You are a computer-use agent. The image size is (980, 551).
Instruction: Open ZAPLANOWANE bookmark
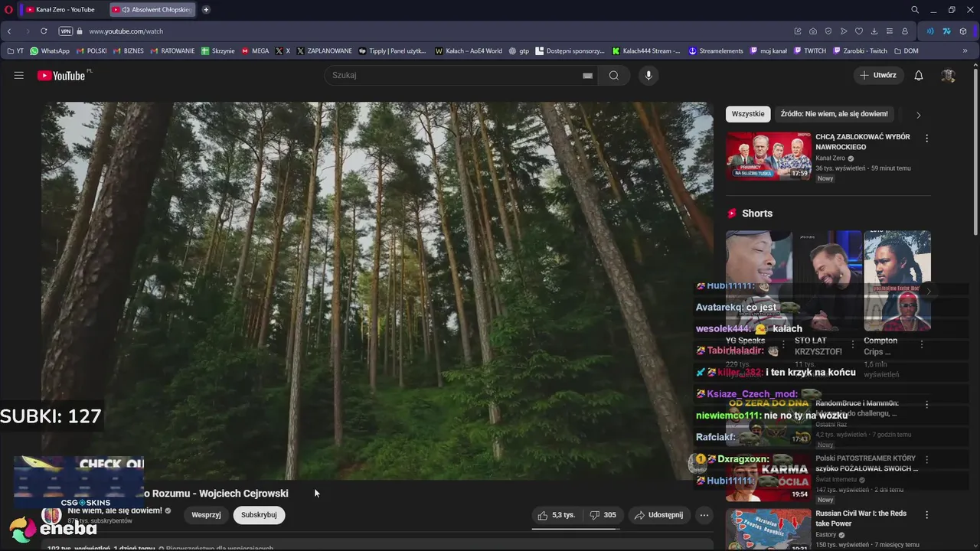click(x=324, y=51)
